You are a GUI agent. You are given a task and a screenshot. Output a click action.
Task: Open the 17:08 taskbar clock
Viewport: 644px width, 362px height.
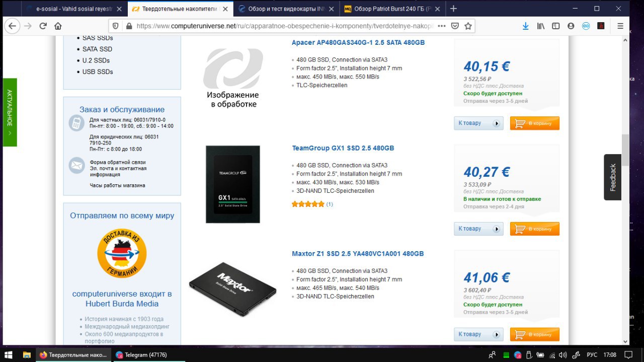tap(609, 355)
